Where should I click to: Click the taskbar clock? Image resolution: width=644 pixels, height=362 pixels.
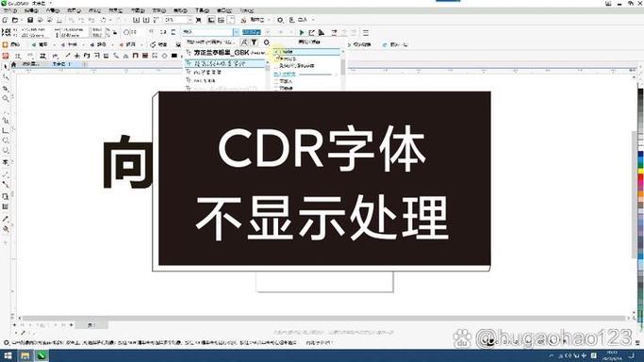coord(612,355)
